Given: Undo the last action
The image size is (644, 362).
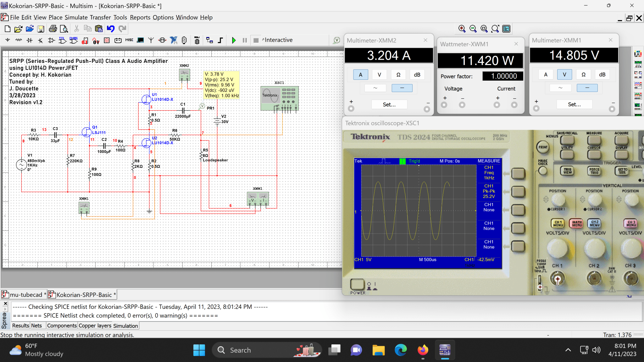Looking at the screenshot, I should click(x=111, y=29).
